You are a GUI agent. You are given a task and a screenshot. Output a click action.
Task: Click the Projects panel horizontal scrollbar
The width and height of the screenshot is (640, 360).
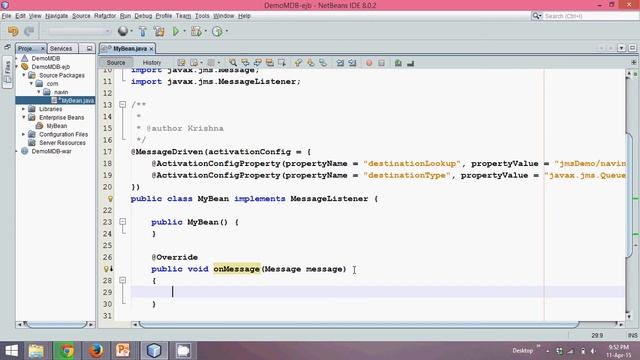(56, 324)
